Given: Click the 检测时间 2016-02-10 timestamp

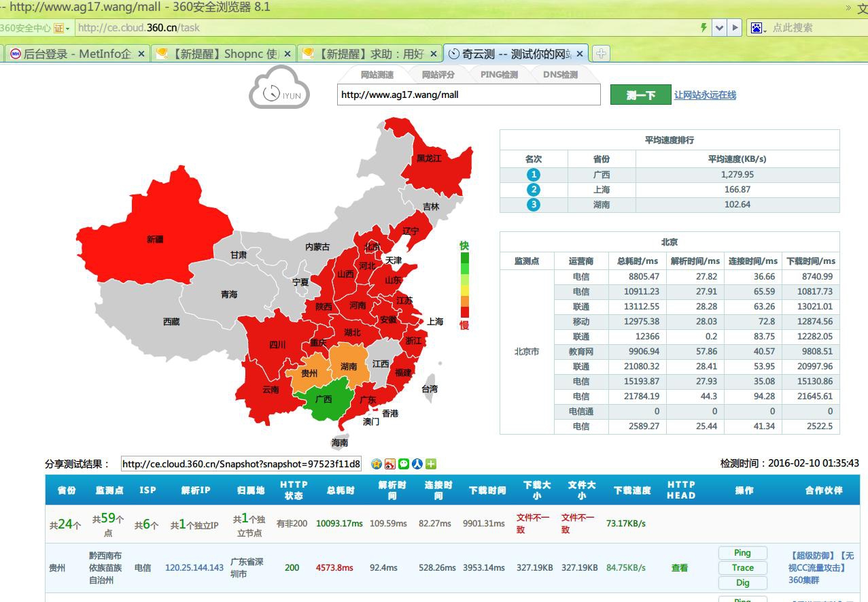Looking at the screenshot, I should click(790, 463).
